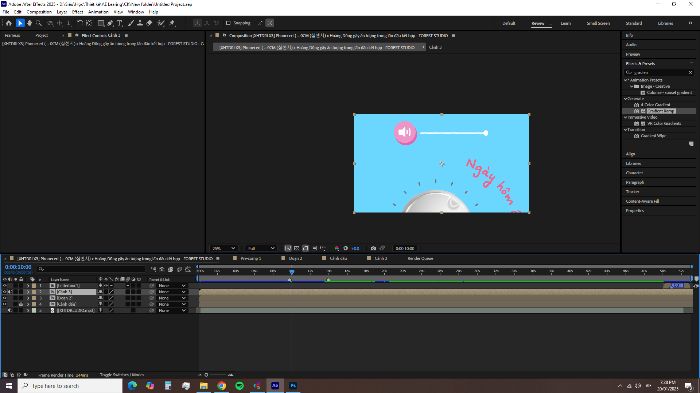Select the Type (T) tool
This screenshot has width=700, height=393.
(x=120, y=23)
